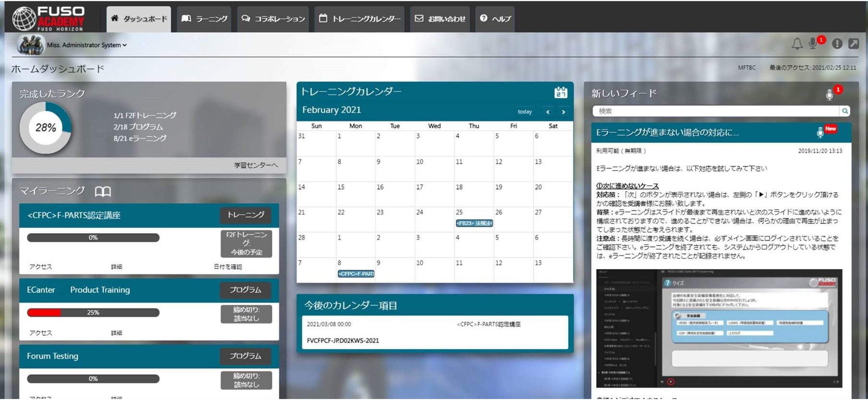The image size is (868, 400).
Task: Open the トレーニングカレンダー tab
Action: click(x=360, y=19)
